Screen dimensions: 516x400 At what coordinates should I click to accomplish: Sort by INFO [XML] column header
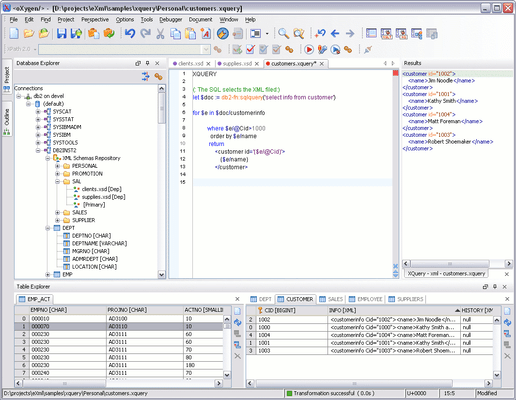pyautogui.click(x=394, y=310)
